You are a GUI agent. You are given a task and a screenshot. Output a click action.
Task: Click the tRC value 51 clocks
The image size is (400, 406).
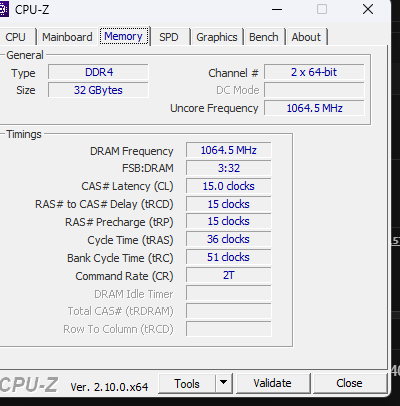229,257
